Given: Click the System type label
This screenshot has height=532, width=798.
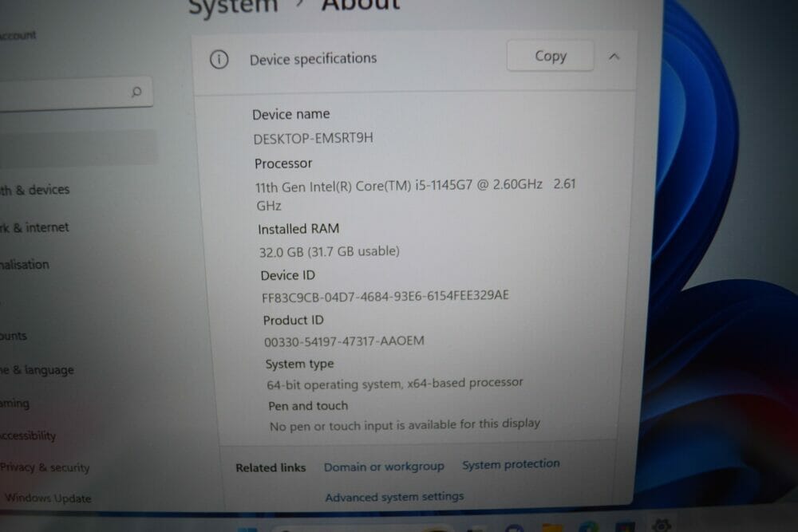Looking at the screenshot, I should pos(299,364).
